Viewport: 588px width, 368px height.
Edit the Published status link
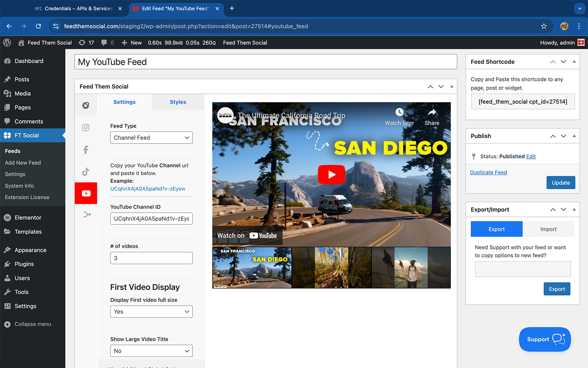click(x=531, y=157)
